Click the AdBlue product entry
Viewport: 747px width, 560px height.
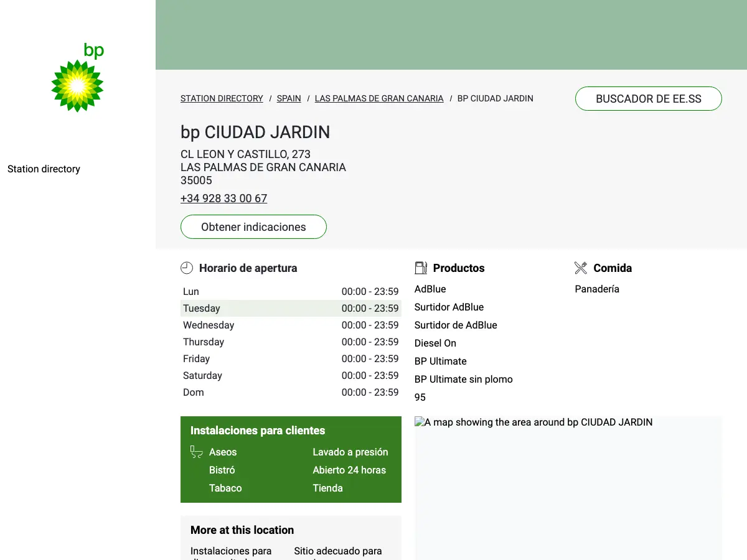[430, 289]
